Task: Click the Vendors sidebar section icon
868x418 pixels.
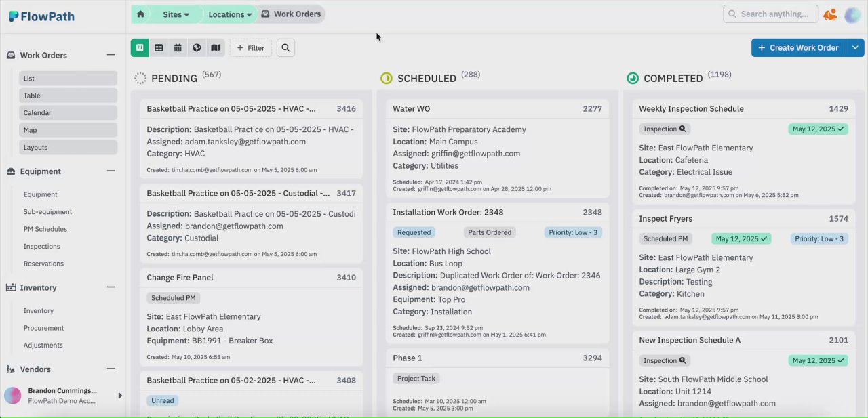Action: (x=11, y=369)
